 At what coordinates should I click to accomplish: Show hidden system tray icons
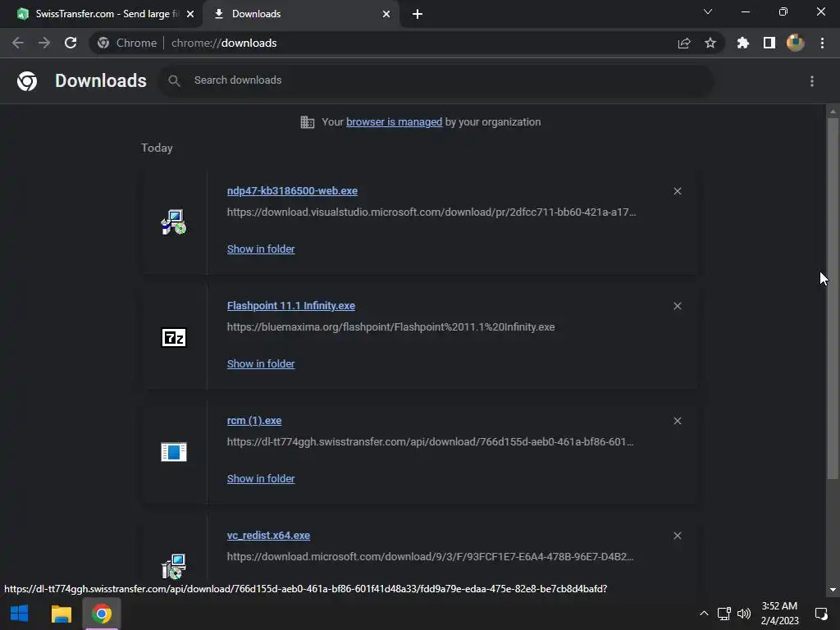click(704, 614)
